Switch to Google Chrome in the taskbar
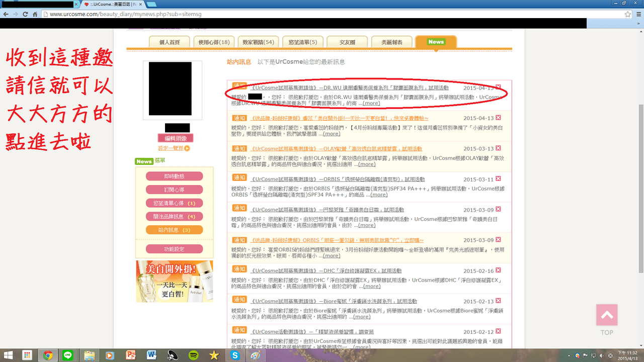644x362 pixels. pos(48,355)
